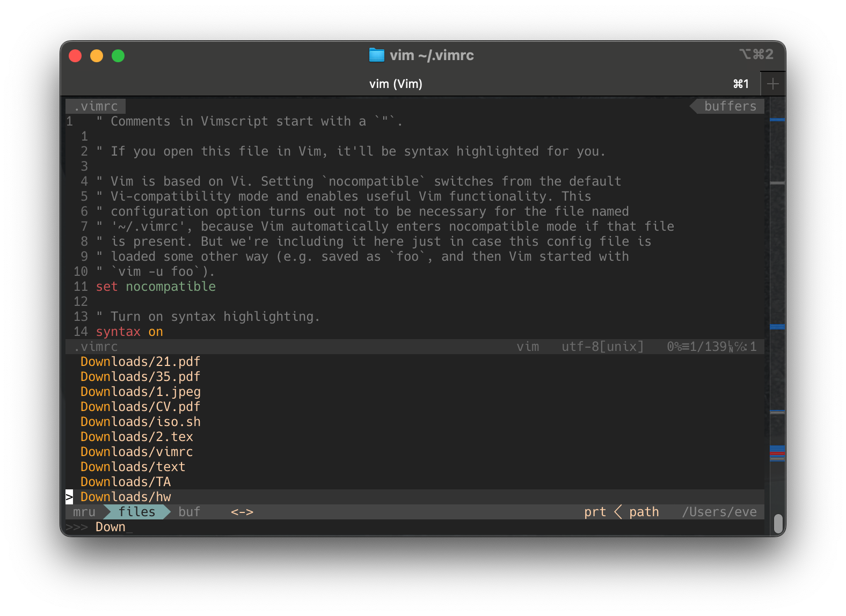This screenshot has height=616, width=846.
Task: Click comment line 'If you open this file'
Action: (351, 151)
